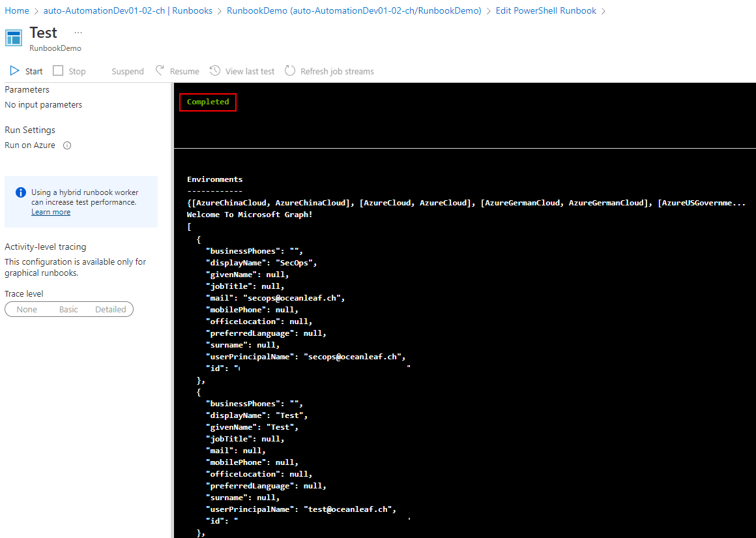This screenshot has height=538, width=756.
Task: Click the Trace level label
Action: click(23, 293)
